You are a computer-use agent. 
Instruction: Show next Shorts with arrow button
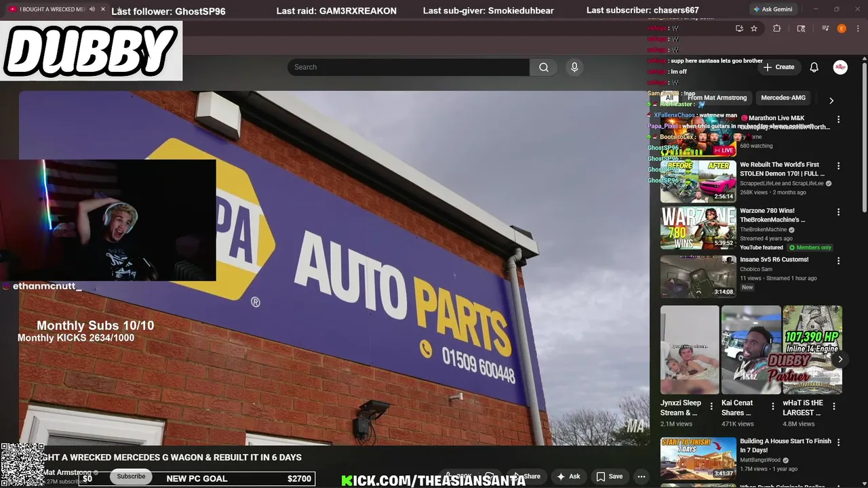(x=840, y=359)
